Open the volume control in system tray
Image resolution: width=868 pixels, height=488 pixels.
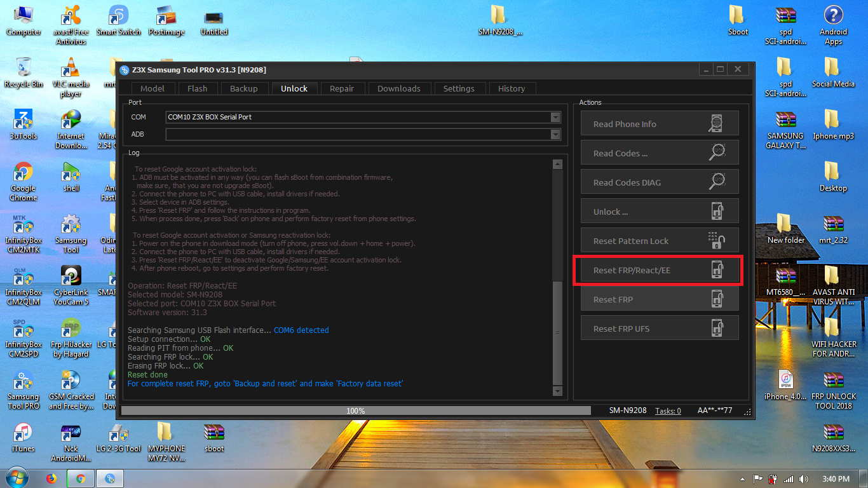coord(804,479)
